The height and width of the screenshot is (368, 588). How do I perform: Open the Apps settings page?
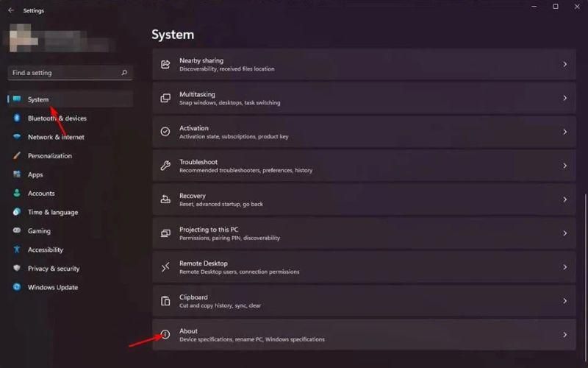click(x=70, y=174)
